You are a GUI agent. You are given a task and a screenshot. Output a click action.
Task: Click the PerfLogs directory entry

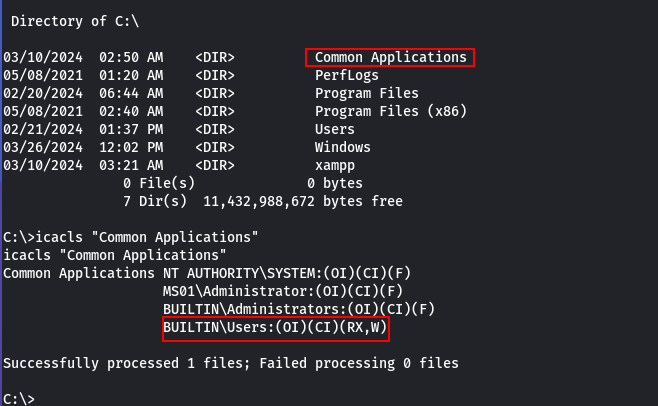(x=347, y=76)
